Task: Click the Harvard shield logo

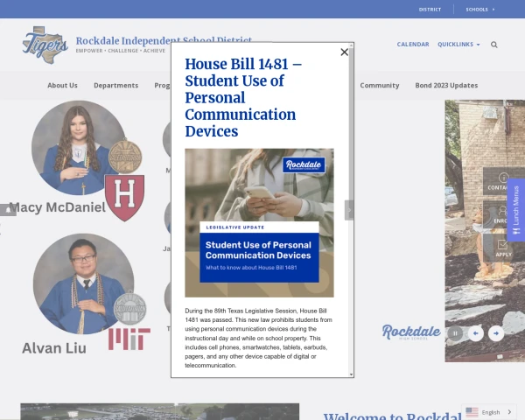Action: click(x=124, y=198)
